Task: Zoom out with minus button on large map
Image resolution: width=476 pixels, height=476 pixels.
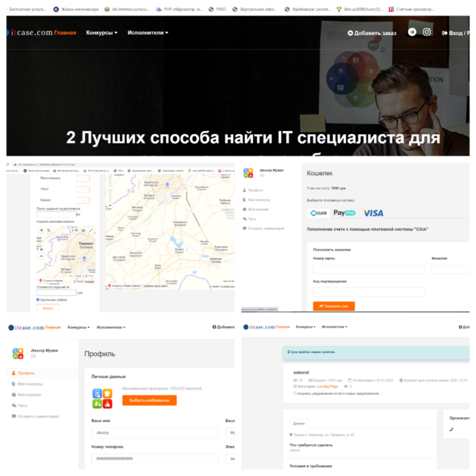Action: point(110,205)
